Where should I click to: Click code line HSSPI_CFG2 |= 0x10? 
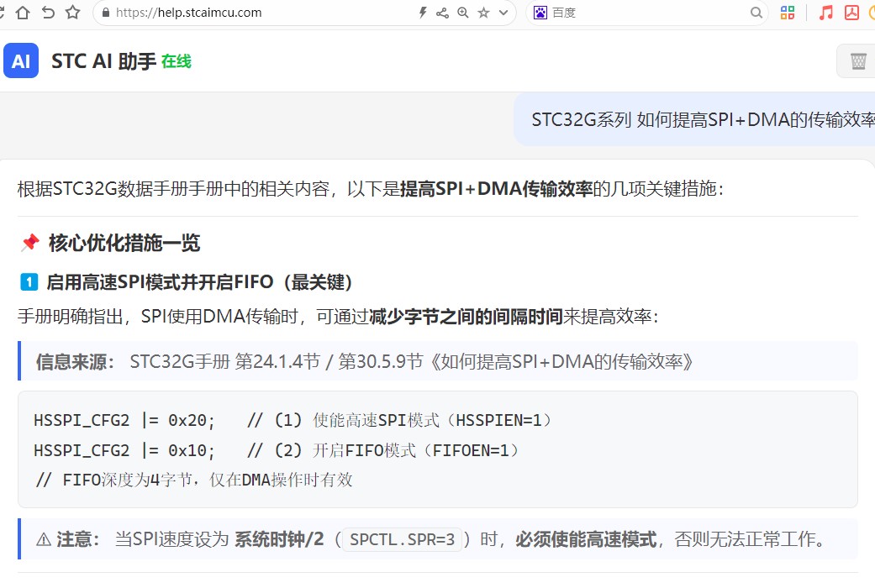tap(277, 450)
